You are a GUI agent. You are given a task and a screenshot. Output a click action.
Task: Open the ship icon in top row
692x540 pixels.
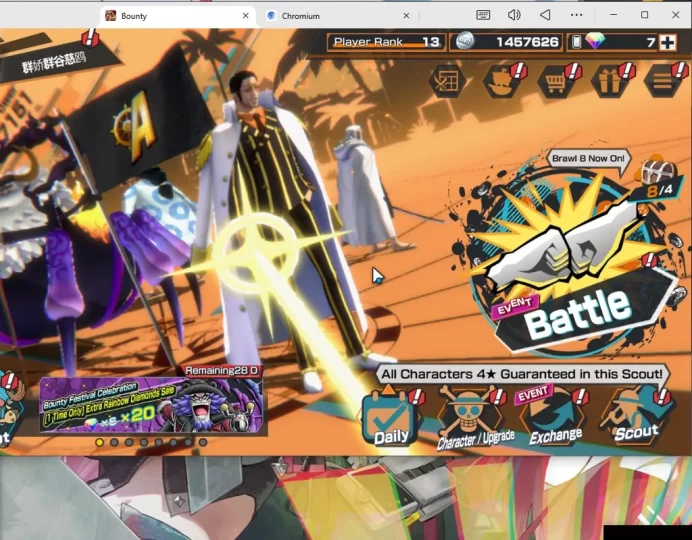click(x=502, y=81)
